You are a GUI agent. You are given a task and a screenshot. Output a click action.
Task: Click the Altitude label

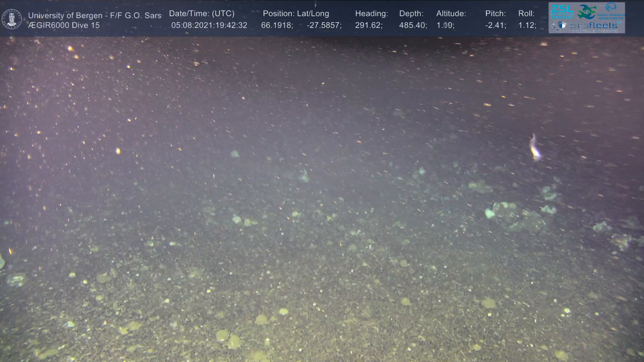[x=451, y=14]
